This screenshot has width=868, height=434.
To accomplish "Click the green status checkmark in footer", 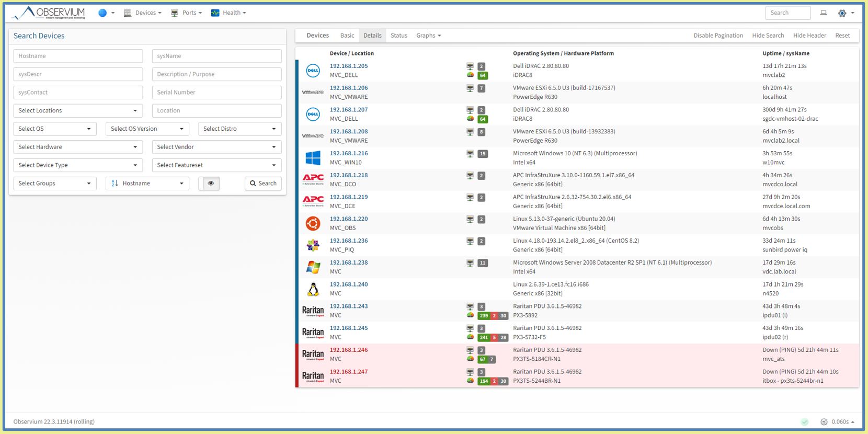I will (805, 422).
